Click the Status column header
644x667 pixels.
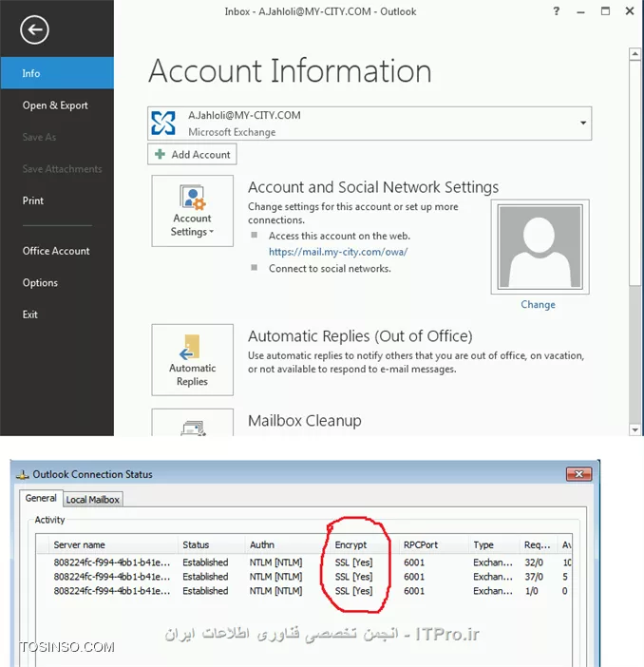pyautogui.click(x=211, y=545)
